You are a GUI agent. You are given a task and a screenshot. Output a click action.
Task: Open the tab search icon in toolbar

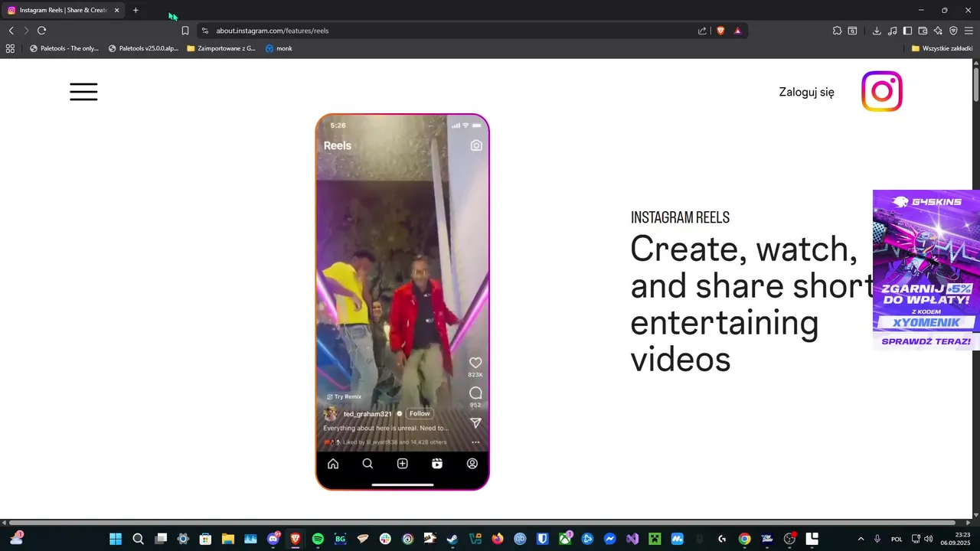[852, 31]
